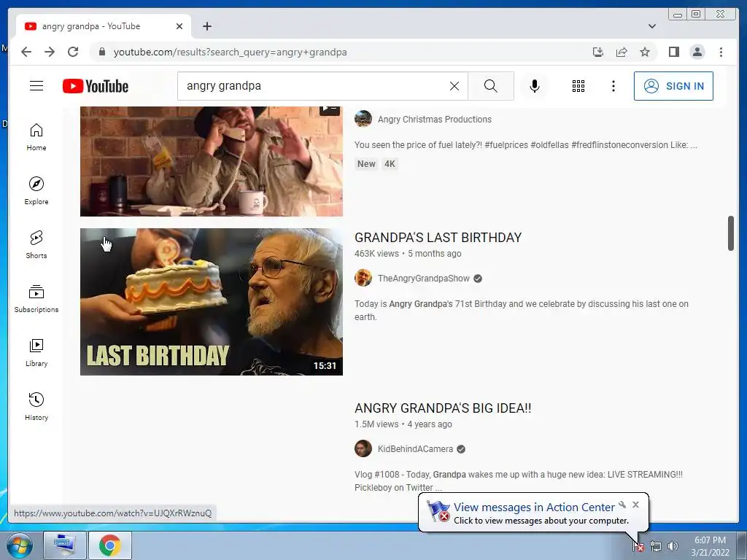
Task: Click the Chrome taskbar icon
Action: tap(110, 545)
